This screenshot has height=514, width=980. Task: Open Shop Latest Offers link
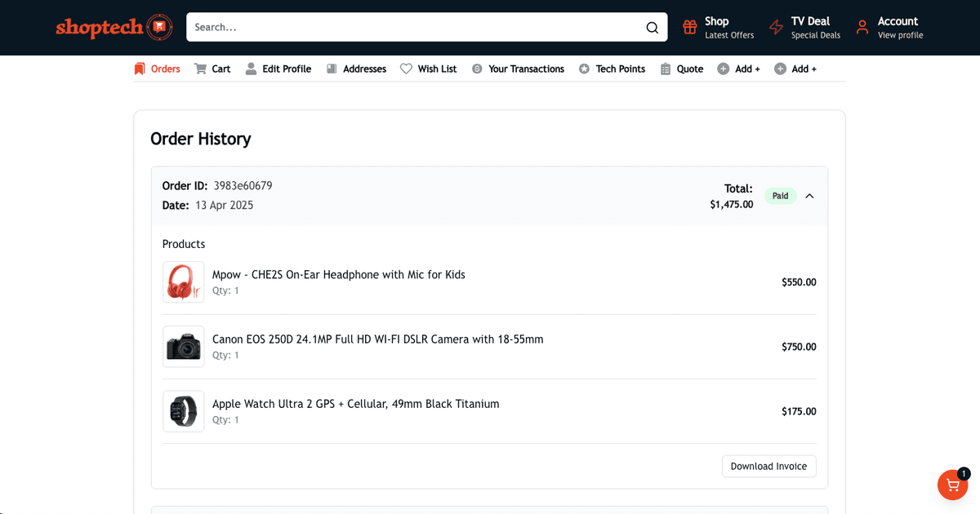click(719, 28)
